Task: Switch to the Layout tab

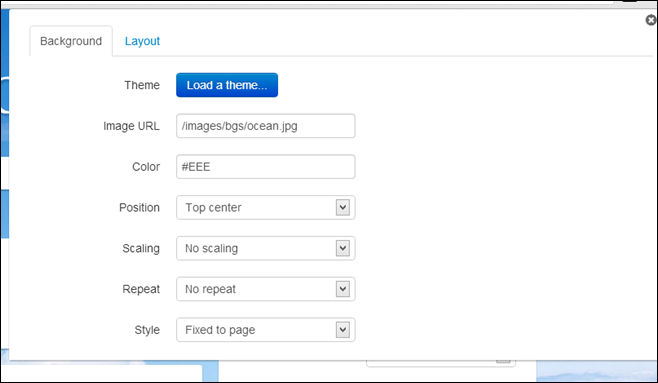Action: coord(142,41)
